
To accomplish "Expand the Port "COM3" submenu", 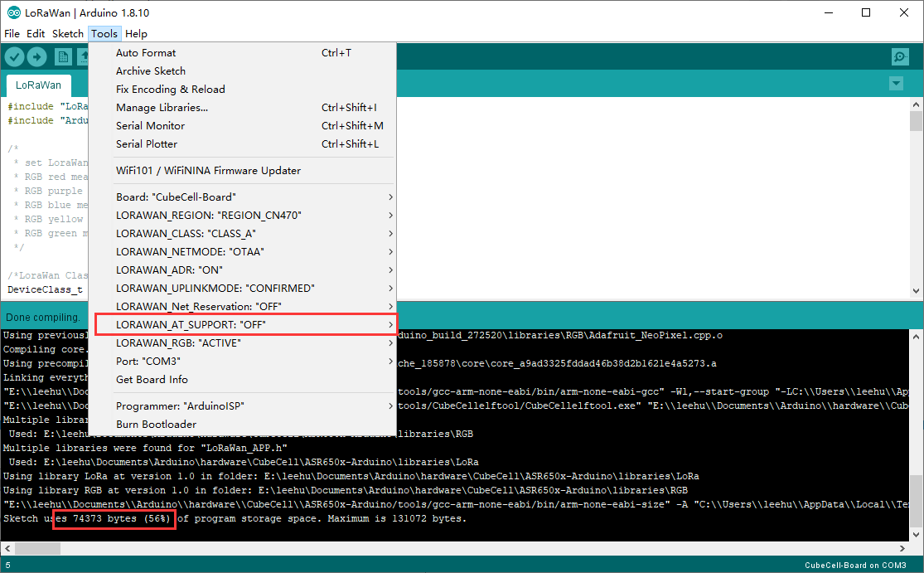I will point(243,362).
